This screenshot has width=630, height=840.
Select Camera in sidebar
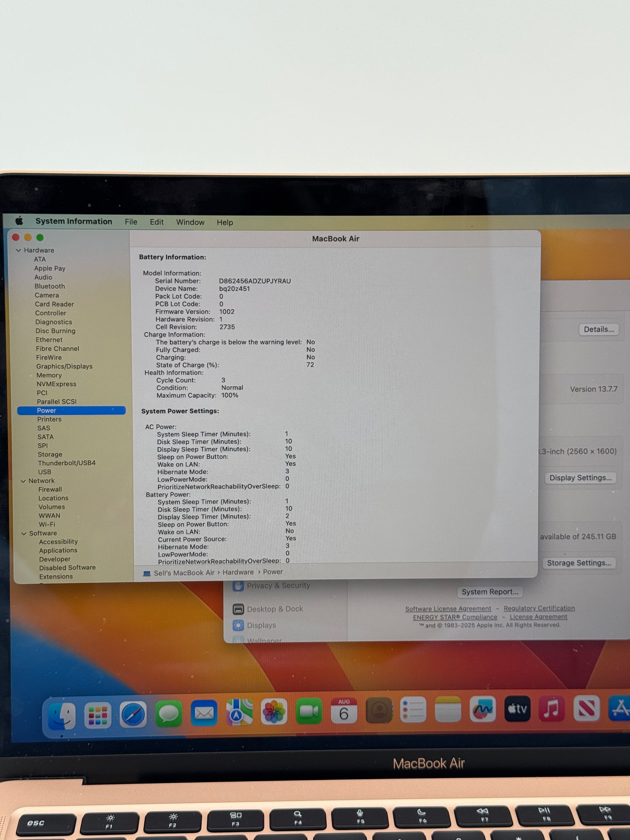click(47, 295)
